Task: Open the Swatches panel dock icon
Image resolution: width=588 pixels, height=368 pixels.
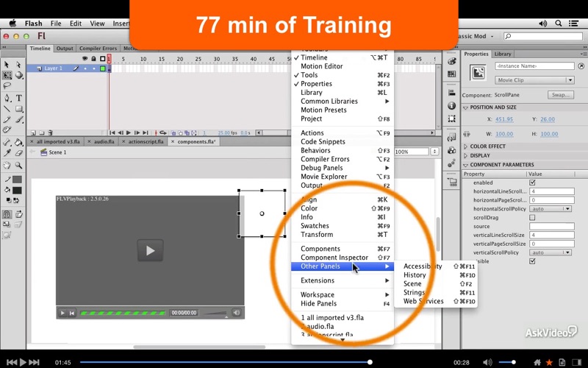Action: [452, 74]
